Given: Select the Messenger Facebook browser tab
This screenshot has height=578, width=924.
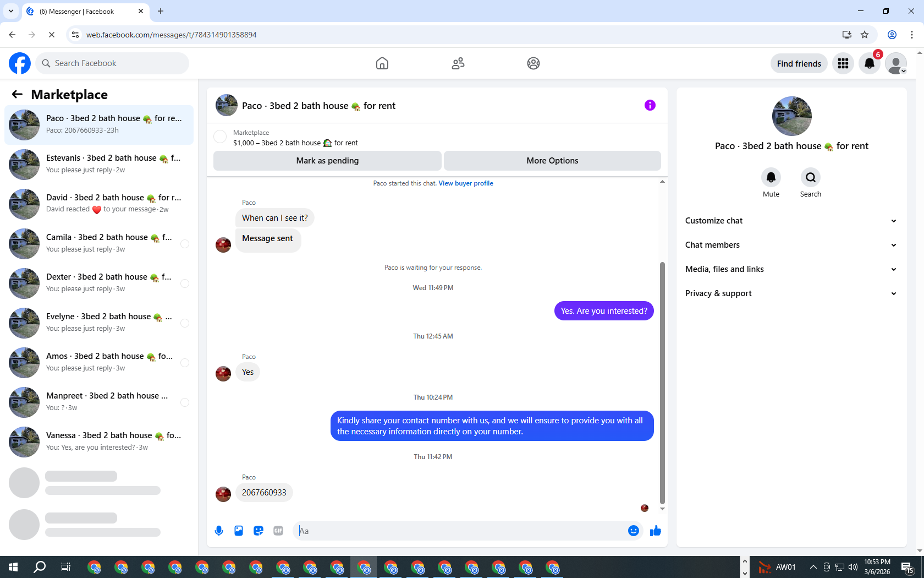Looking at the screenshot, I should pyautogui.click(x=85, y=11).
